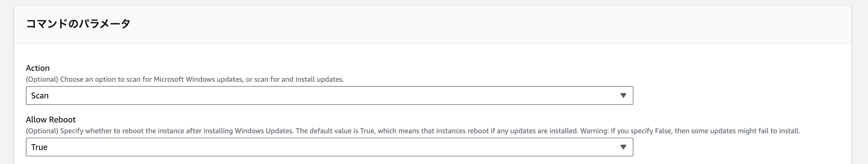Click the triangle icon in Allow Reboot field
Image resolution: width=868 pixels, height=164 pixels.
[623, 147]
